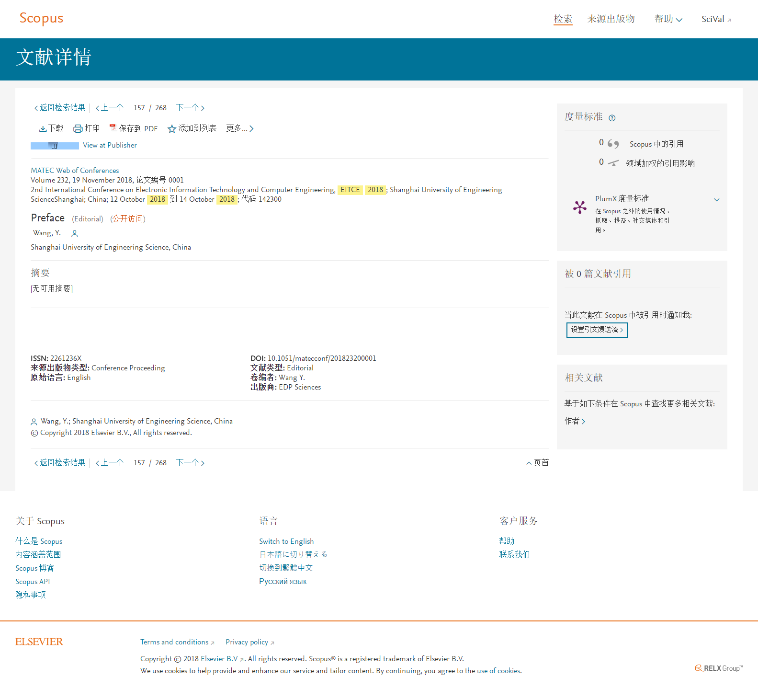
Task: Click the 添加到列表 label
Action: click(x=198, y=128)
